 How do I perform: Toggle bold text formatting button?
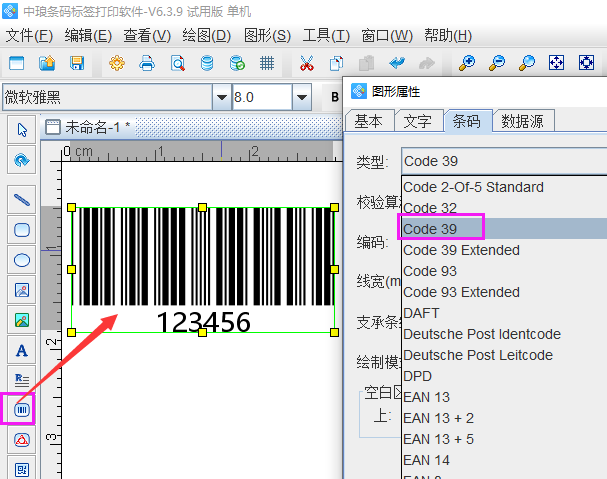[x=334, y=97]
